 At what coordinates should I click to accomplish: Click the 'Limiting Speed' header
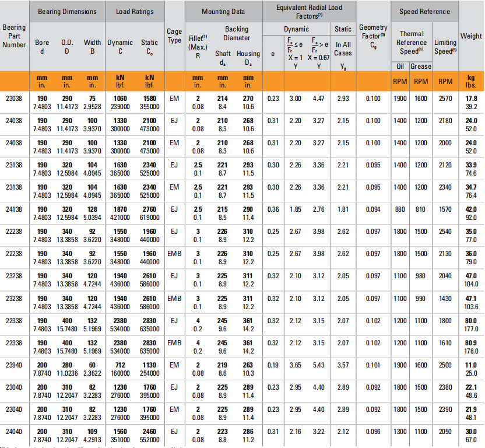click(445, 47)
